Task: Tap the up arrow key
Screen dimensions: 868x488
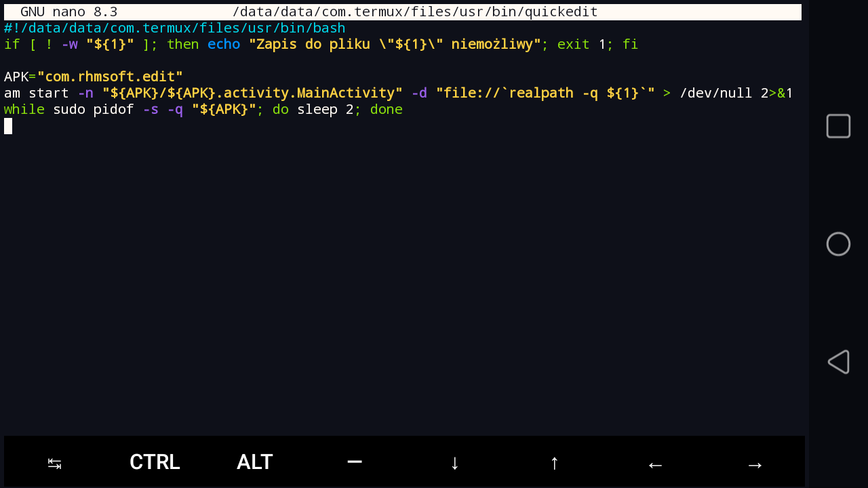Action: 554,463
